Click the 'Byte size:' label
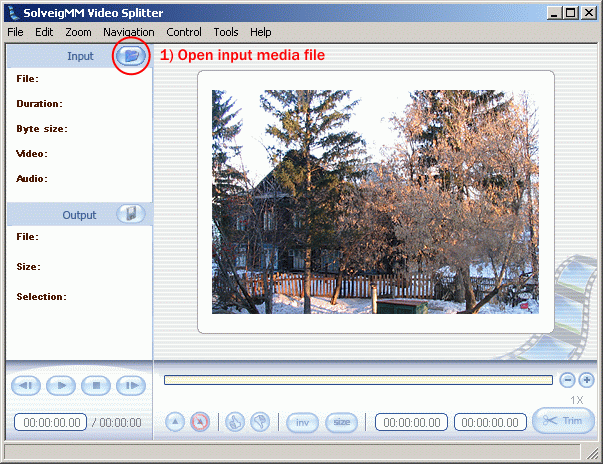603x464 pixels. click(42, 129)
